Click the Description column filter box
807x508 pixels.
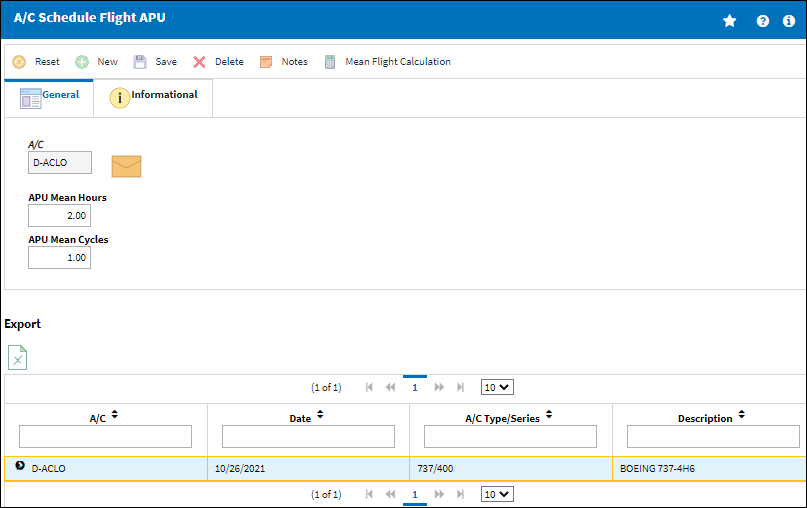pyautogui.click(x=713, y=436)
